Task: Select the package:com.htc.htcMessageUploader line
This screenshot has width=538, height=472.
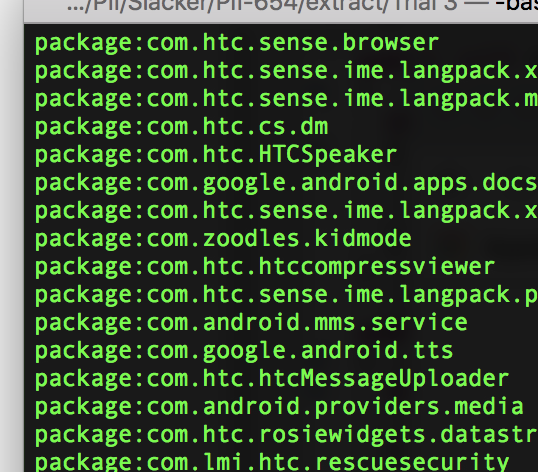Action: tap(272, 380)
